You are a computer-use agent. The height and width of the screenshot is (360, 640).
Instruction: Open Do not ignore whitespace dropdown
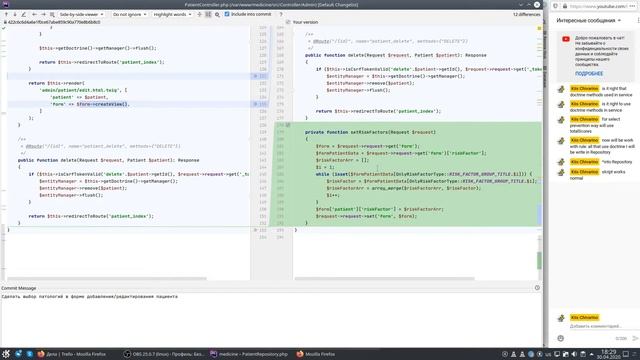129,14
